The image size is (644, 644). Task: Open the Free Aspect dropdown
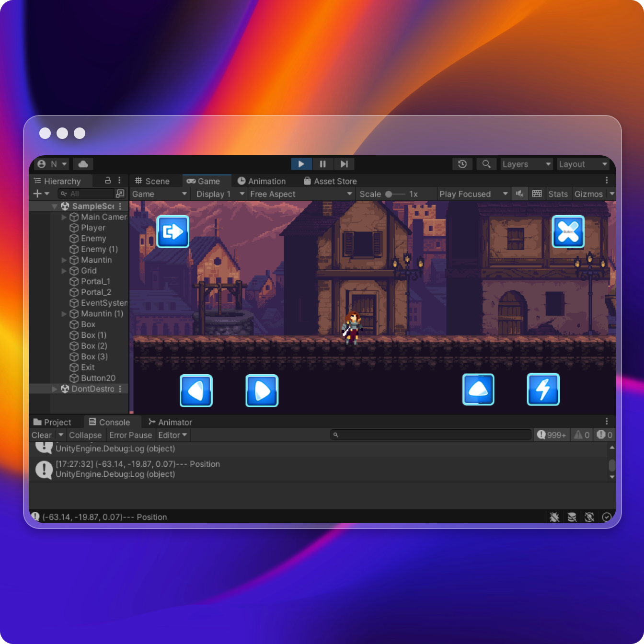tap(301, 194)
